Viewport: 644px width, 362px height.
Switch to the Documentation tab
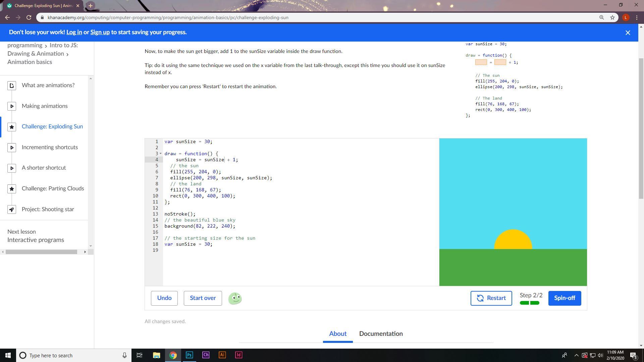tap(381, 334)
